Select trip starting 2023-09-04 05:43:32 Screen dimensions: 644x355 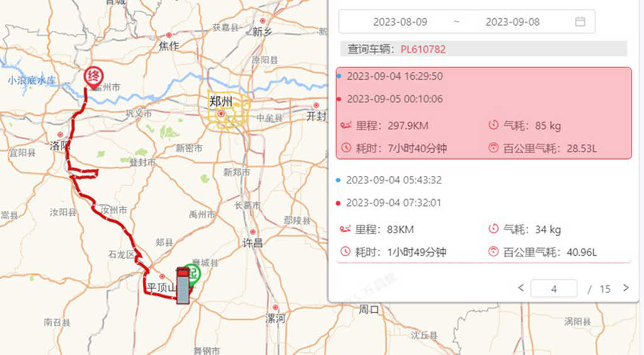[394, 180]
